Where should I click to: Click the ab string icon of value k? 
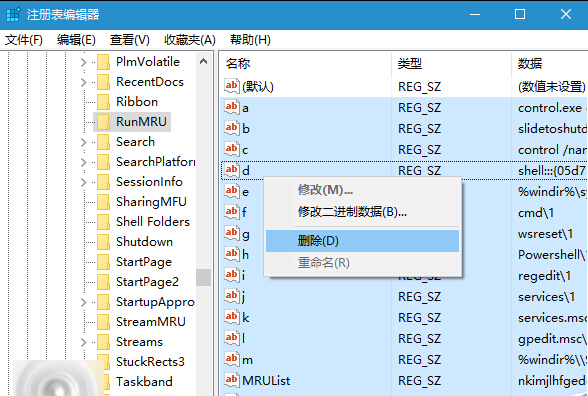click(x=232, y=317)
